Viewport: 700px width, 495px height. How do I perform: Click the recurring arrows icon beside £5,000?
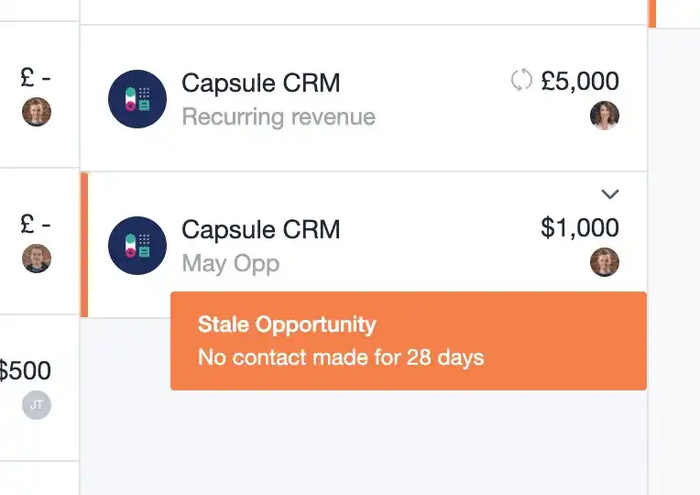tap(521, 80)
